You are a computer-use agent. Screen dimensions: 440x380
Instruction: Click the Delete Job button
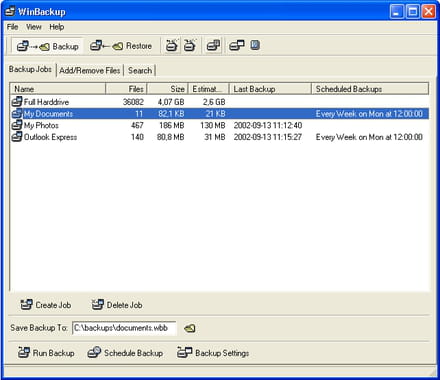[117, 305]
